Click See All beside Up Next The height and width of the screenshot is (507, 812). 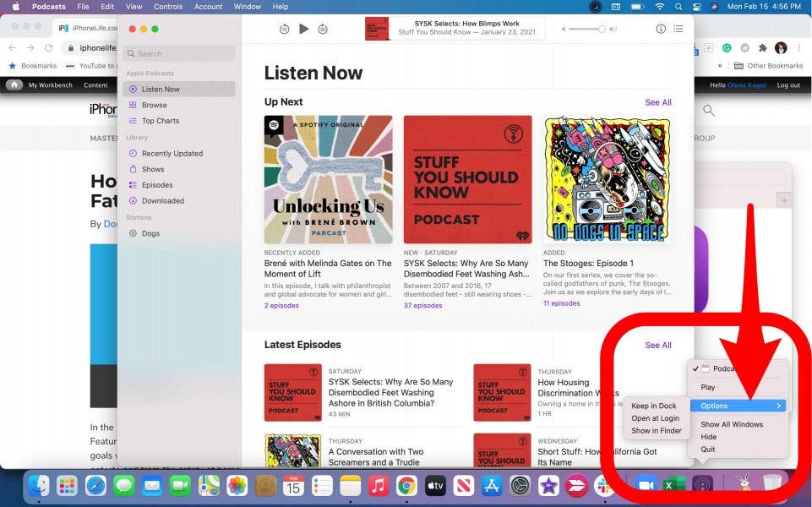click(658, 103)
